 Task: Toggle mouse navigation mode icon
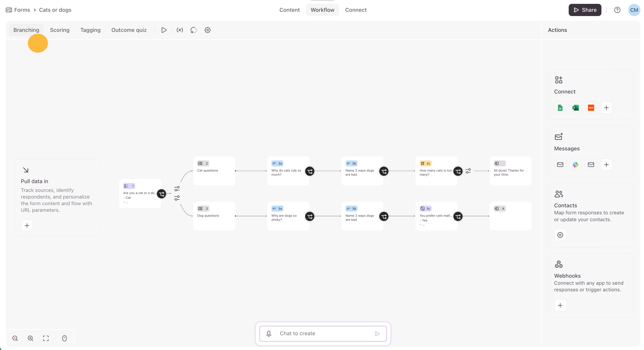(x=64, y=338)
